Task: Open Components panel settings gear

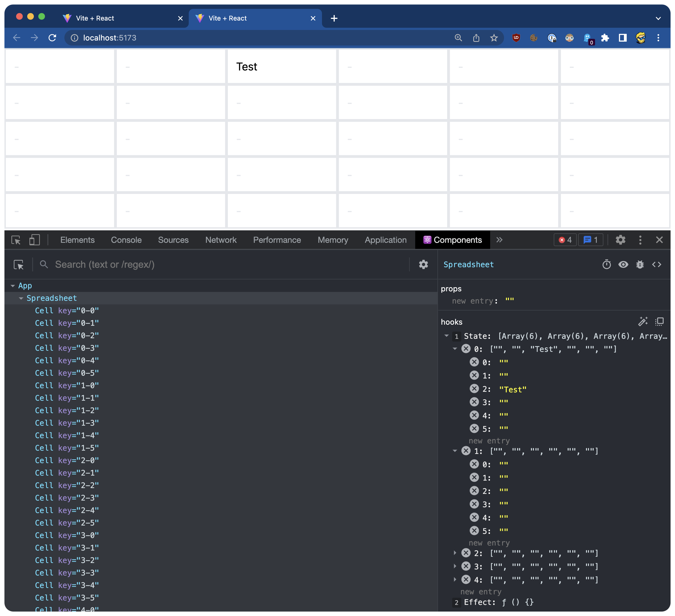Action: click(423, 264)
